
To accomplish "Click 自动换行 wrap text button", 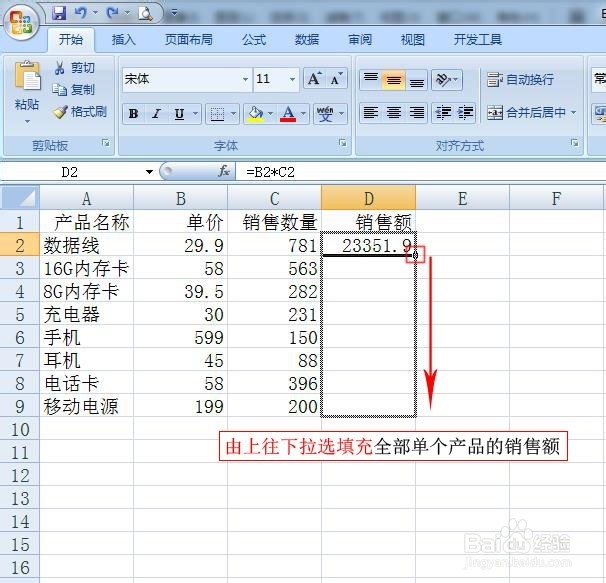I will [x=520, y=80].
